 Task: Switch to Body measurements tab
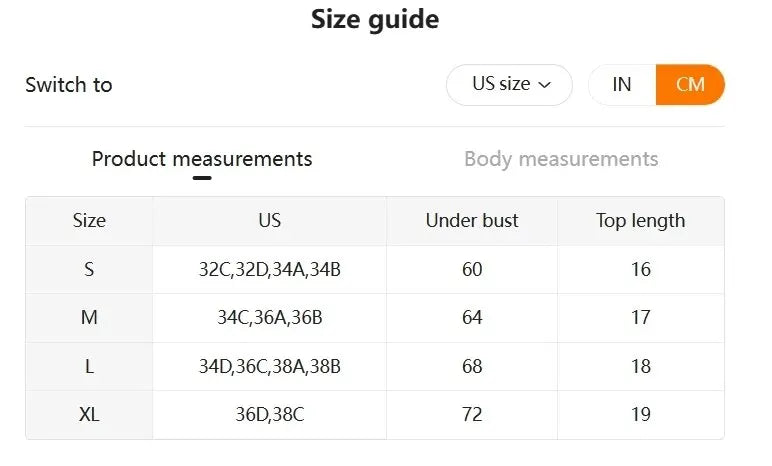[x=561, y=159]
